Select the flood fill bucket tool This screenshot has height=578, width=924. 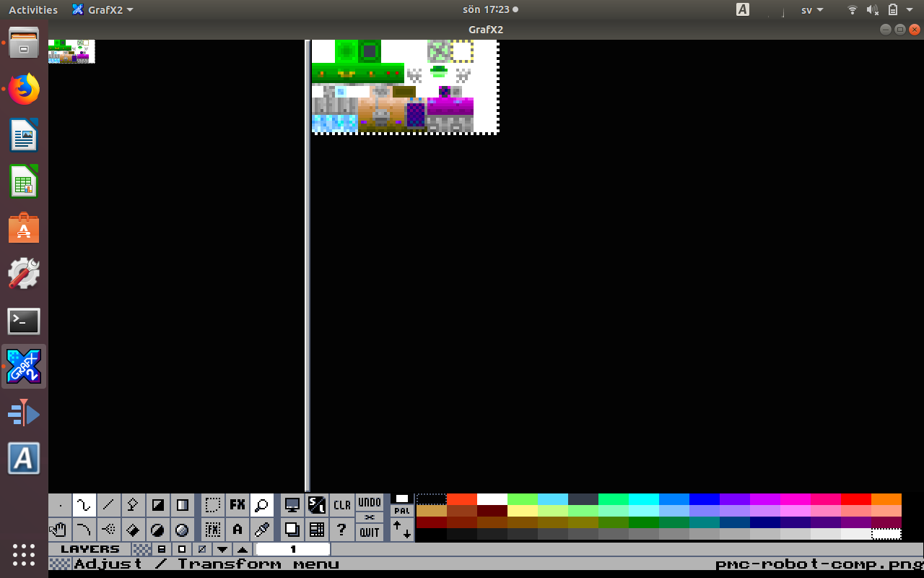coord(134,530)
